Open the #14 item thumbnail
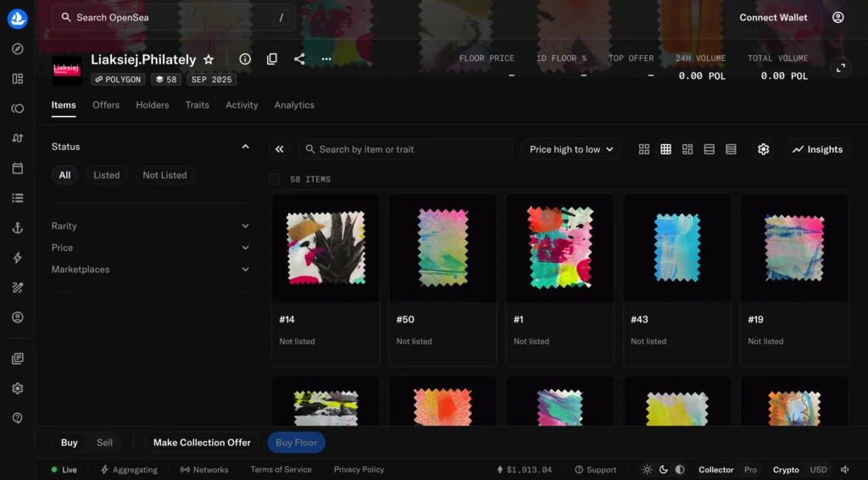This screenshot has height=480, width=868. pyautogui.click(x=325, y=248)
